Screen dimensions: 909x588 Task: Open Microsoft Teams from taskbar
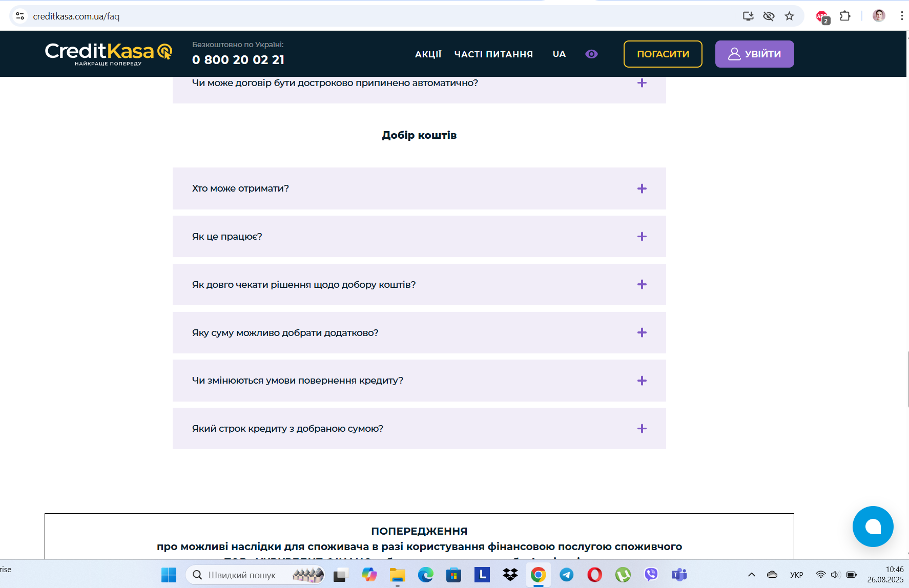[x=679, y=575]
